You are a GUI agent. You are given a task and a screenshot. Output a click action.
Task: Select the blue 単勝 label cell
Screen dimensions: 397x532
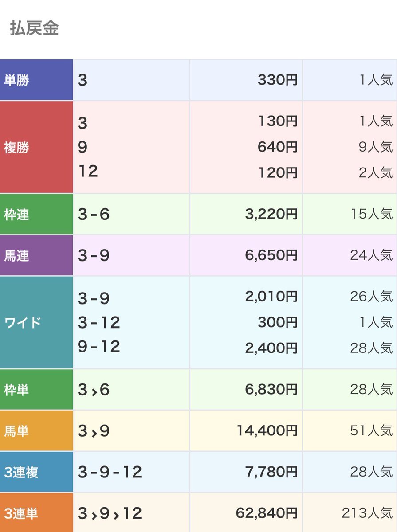click(x=36, y=80)
